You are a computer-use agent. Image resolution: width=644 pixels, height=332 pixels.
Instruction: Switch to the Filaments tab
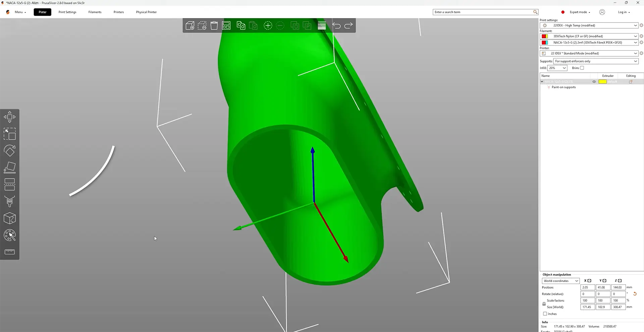tap(95, 12)
